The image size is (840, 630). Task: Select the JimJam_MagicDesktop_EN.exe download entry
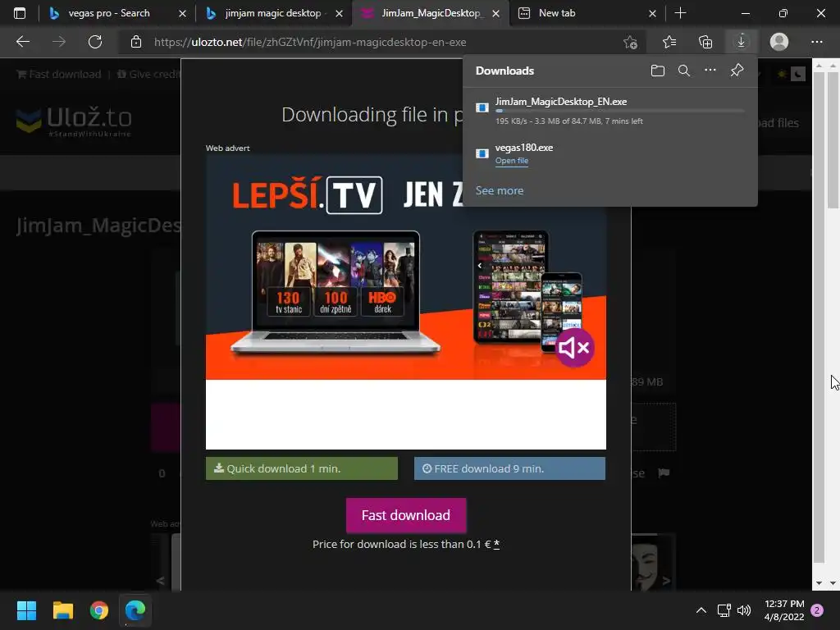pos(609,111)
